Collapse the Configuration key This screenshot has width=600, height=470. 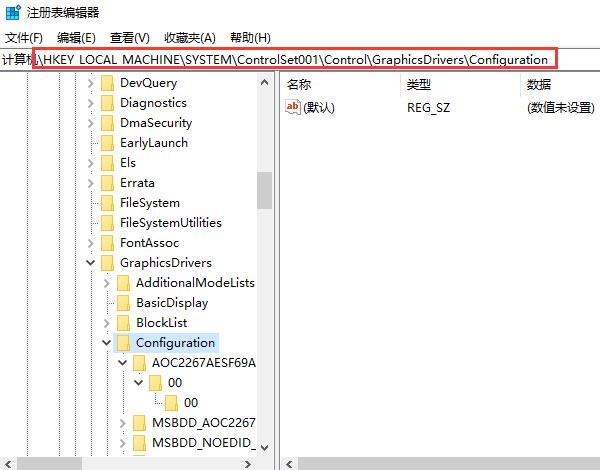pyautogui.click(x=107, y=343)
